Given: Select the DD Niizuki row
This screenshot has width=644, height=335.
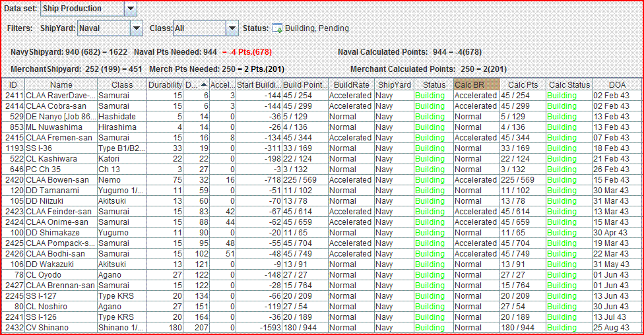Looking at the screenshot, I should click(322, 201).
